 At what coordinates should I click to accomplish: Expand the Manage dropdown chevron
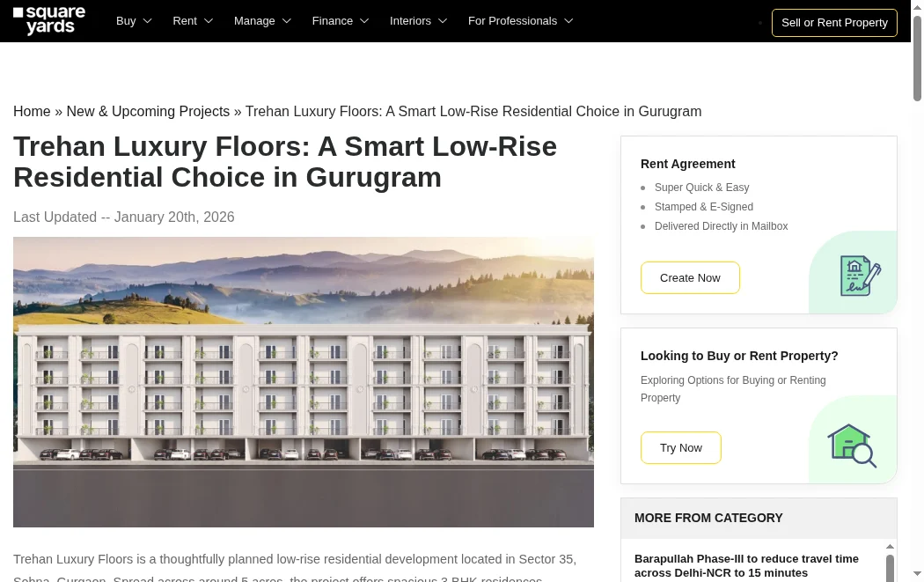287,21
